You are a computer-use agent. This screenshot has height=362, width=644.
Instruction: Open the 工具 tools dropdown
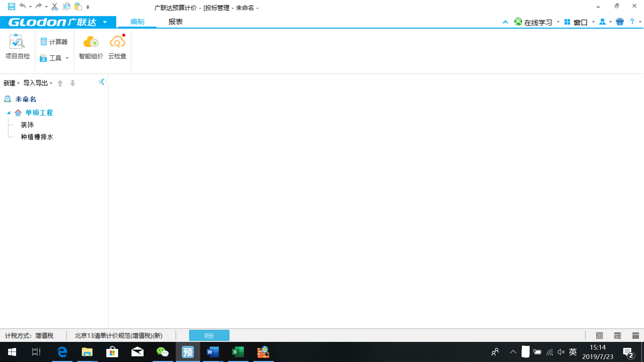coord(54,58)
